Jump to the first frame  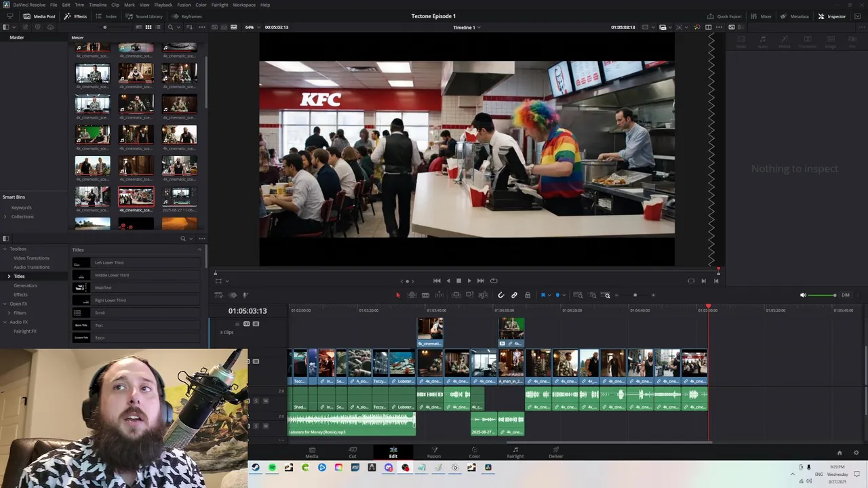437,281
